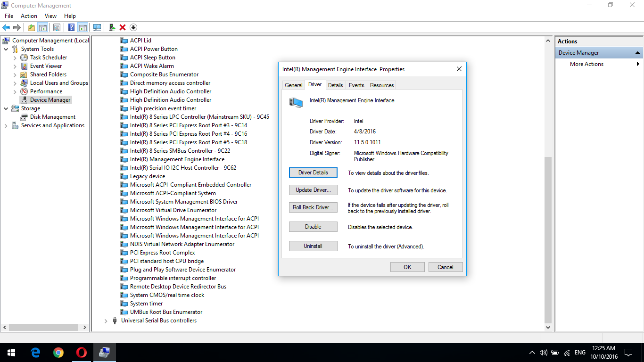Click the ENG language indicator

coord(580,353)
